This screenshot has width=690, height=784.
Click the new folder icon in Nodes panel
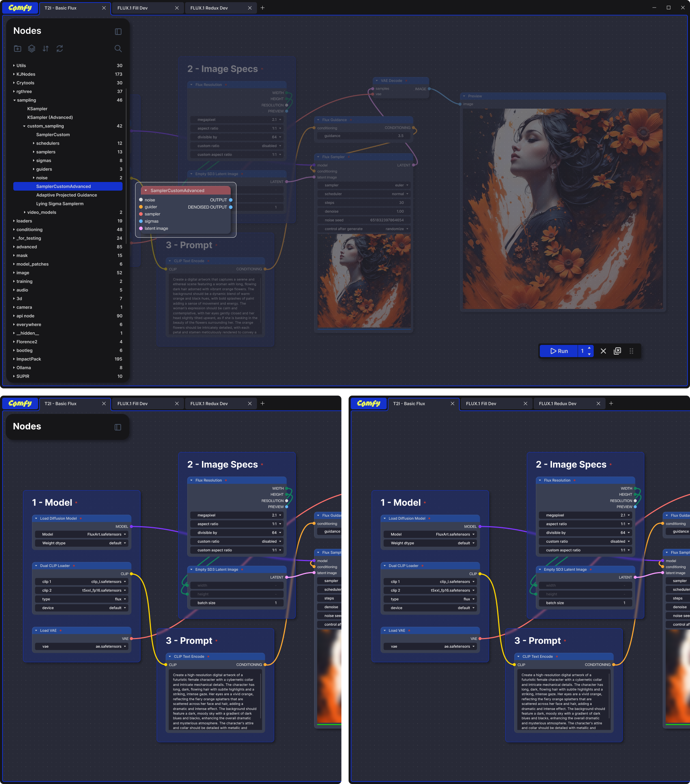(x=18, y=49)
